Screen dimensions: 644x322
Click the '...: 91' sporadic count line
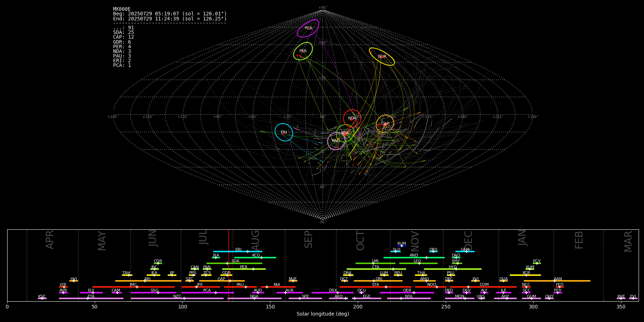pyautogui.click(x=123, y=28)
